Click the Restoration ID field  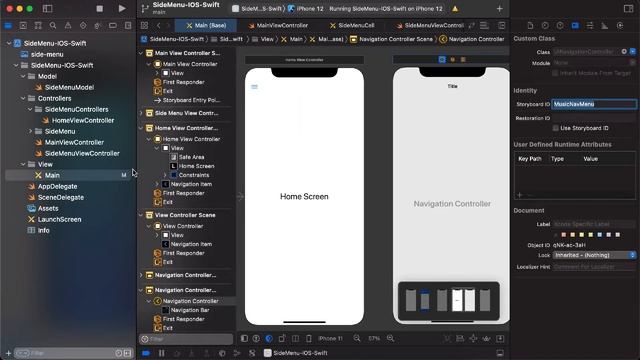[x=594, y=118]
